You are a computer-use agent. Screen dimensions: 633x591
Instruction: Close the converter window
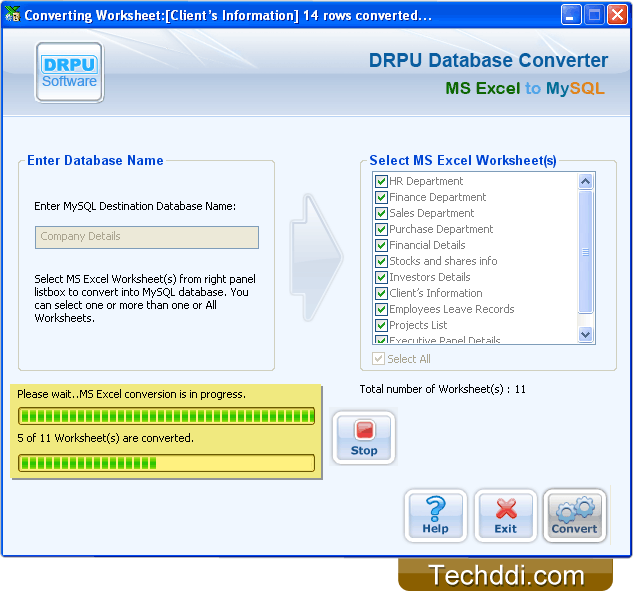coord(617,15)
